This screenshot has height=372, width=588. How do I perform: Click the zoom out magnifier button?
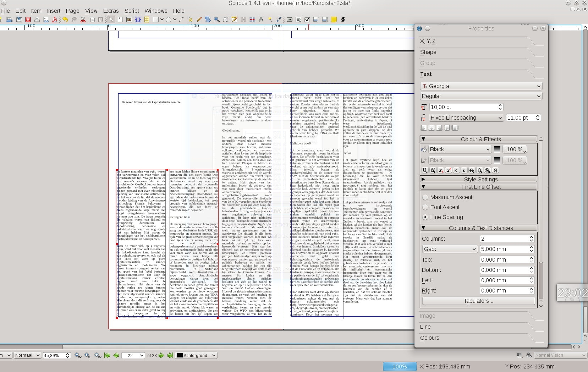(x=78, y=355)
